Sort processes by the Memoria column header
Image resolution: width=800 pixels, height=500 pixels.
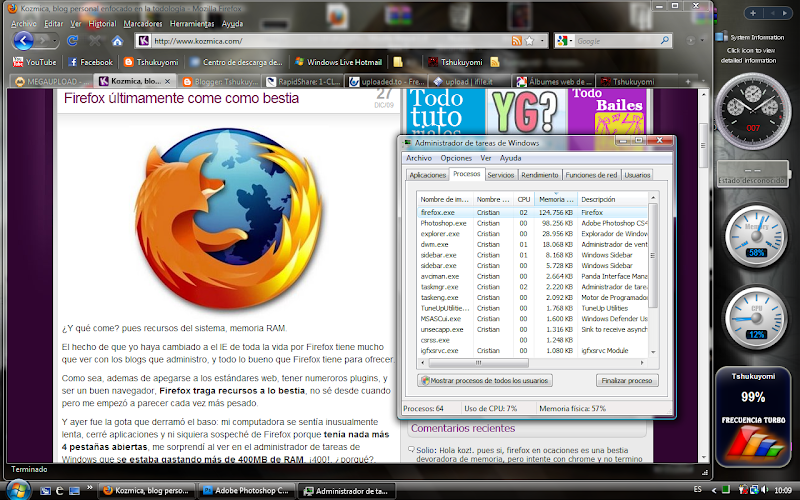[555, 200]
